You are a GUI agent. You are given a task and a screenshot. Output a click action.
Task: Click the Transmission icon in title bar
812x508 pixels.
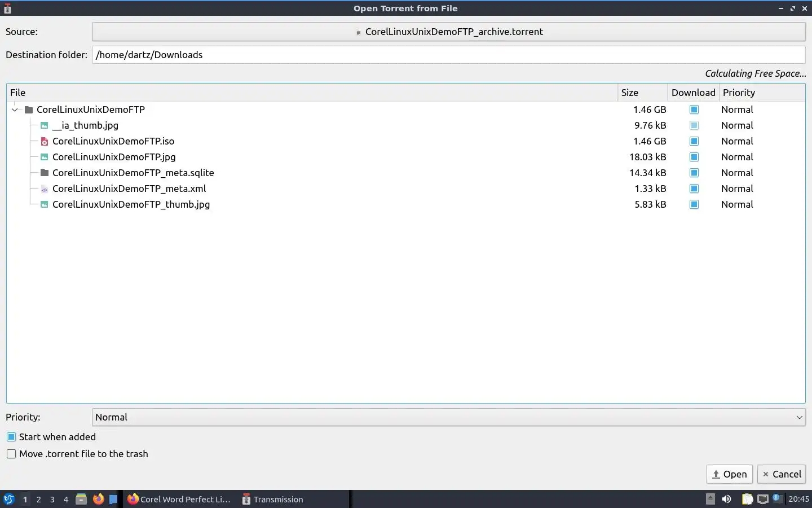point(7,8)
